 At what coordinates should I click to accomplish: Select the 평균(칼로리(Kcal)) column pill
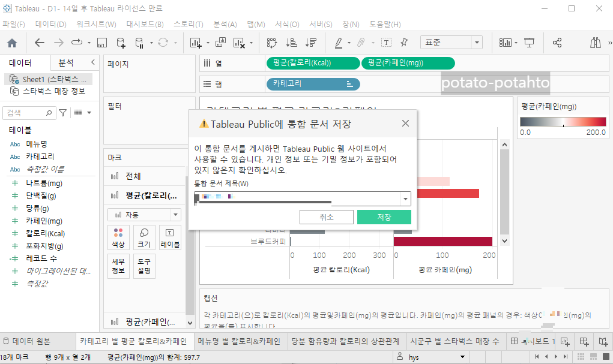click(x=313, y=63)
